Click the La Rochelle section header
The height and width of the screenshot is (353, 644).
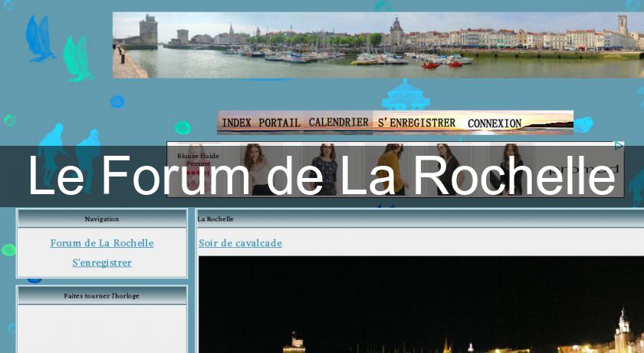coord(421,219)
